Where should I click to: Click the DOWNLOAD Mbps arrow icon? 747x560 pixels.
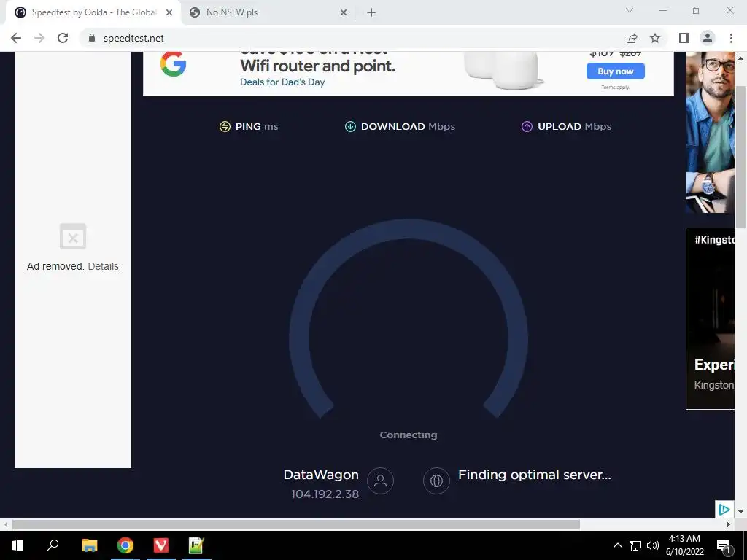350,126
